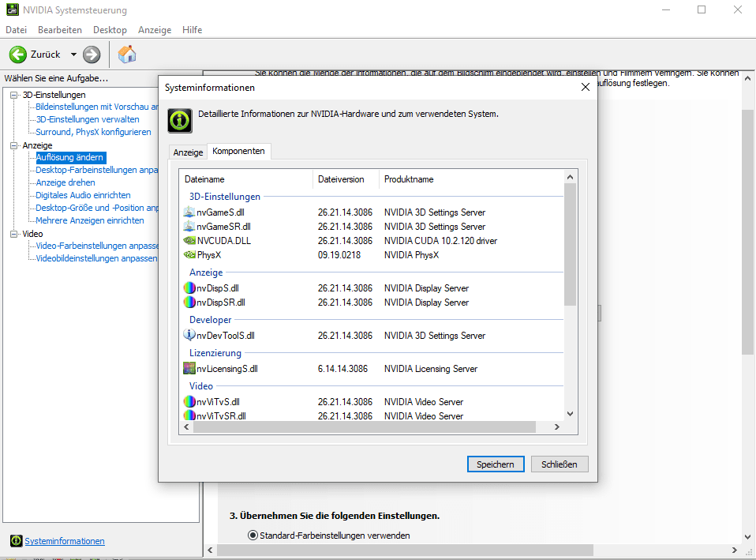
Task: Open the Datei menu
Action: pyautogui.click(x=16, y=30)
